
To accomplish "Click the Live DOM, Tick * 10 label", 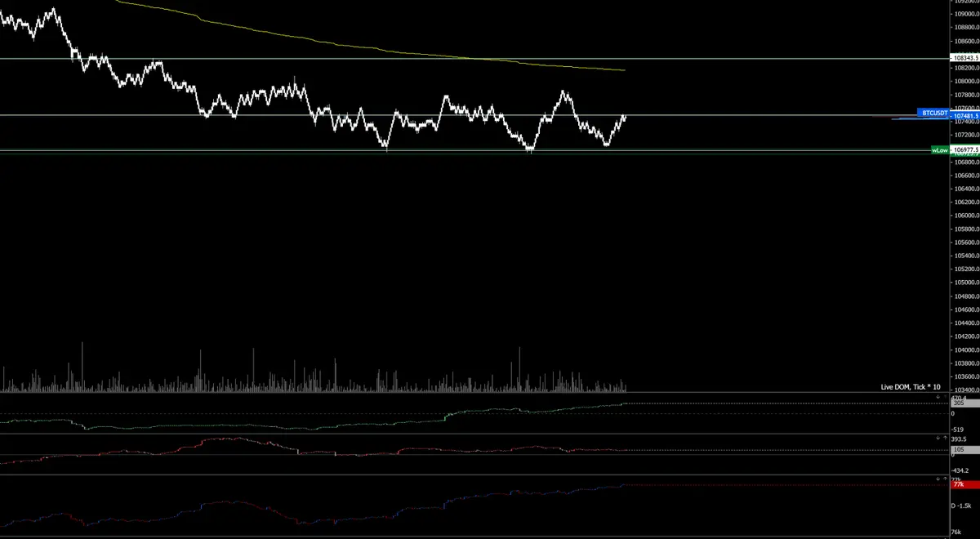I will (911, 387).
